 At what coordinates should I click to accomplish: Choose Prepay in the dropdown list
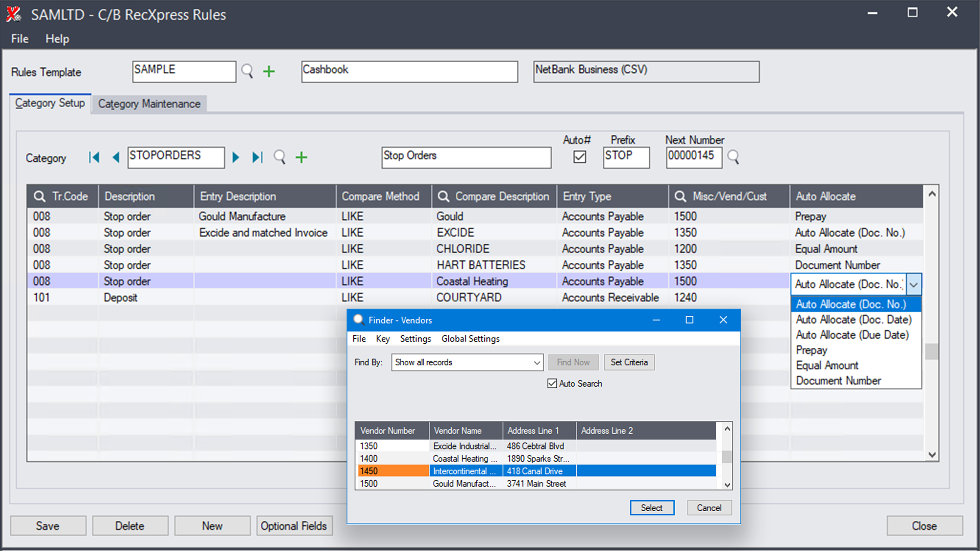(856, 350)
